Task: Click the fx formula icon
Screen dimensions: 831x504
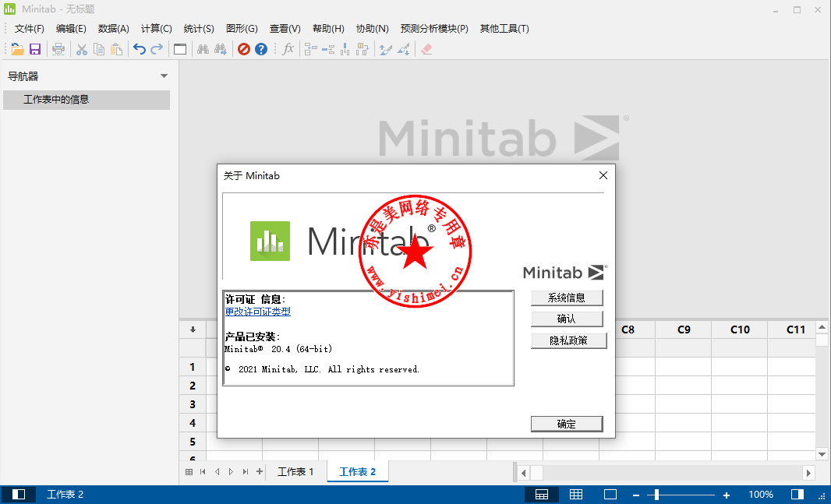Action: tap(288, 49)
